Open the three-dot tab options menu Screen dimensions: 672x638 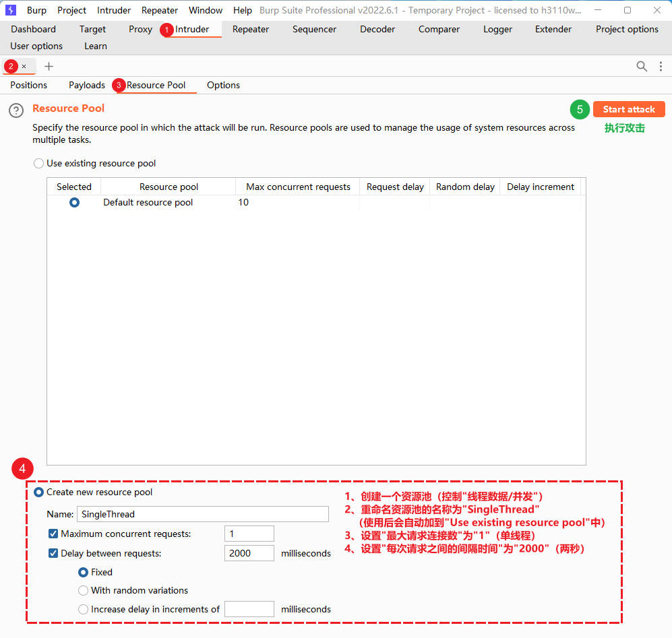coord(661,66)
